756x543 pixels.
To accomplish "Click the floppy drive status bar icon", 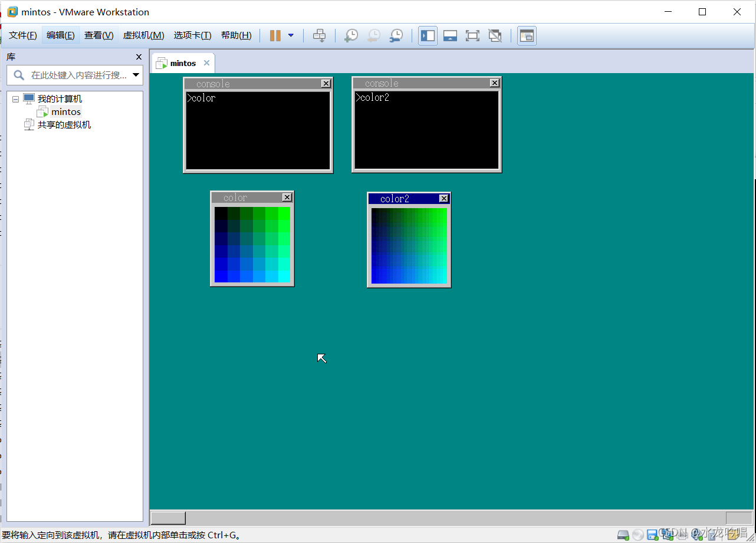I will click(x=652, y=535).
